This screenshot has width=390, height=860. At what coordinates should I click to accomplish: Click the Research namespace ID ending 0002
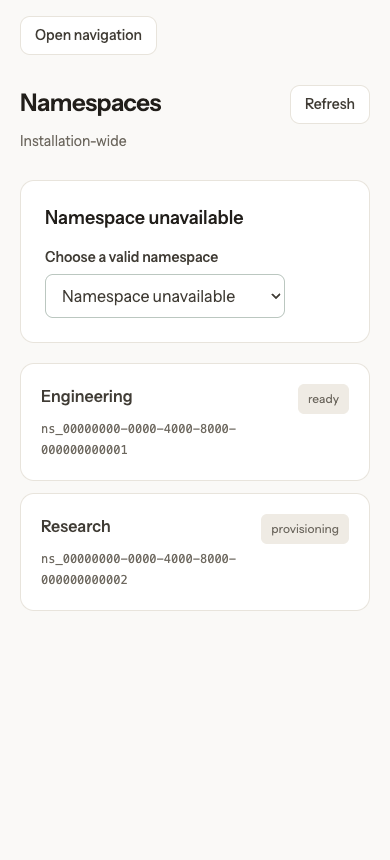138,569
